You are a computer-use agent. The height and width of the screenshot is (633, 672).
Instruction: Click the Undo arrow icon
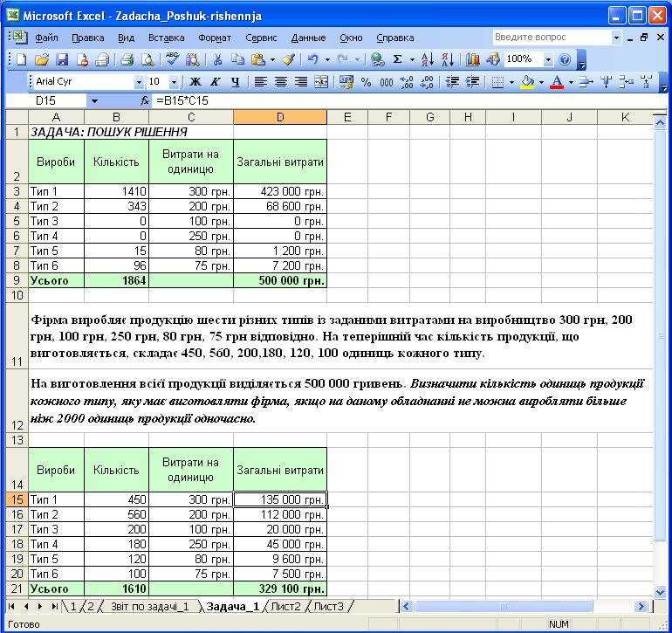313,59
